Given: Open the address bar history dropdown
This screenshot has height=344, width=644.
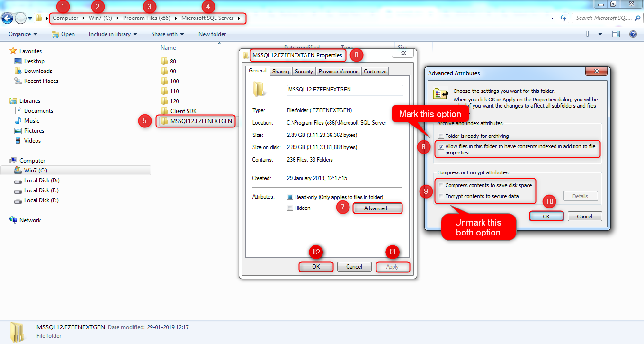Looking at the screenshot, I should (x=553, y=18).
